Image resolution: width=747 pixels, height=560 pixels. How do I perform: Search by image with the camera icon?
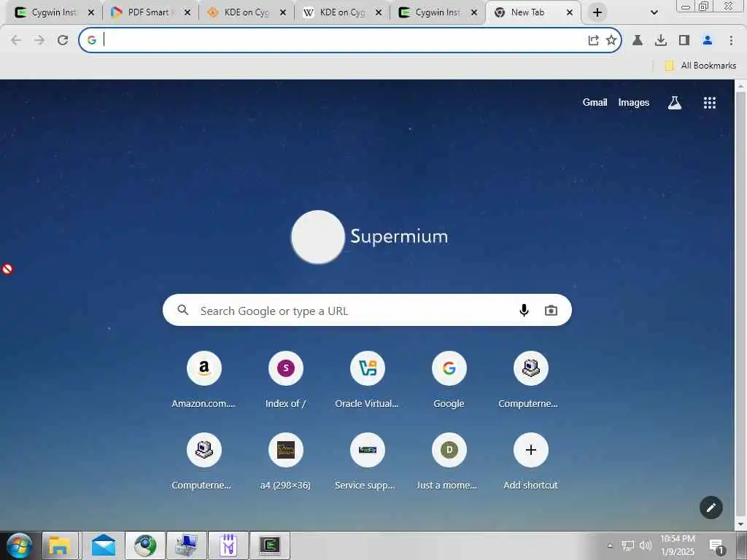pos(551,311)
